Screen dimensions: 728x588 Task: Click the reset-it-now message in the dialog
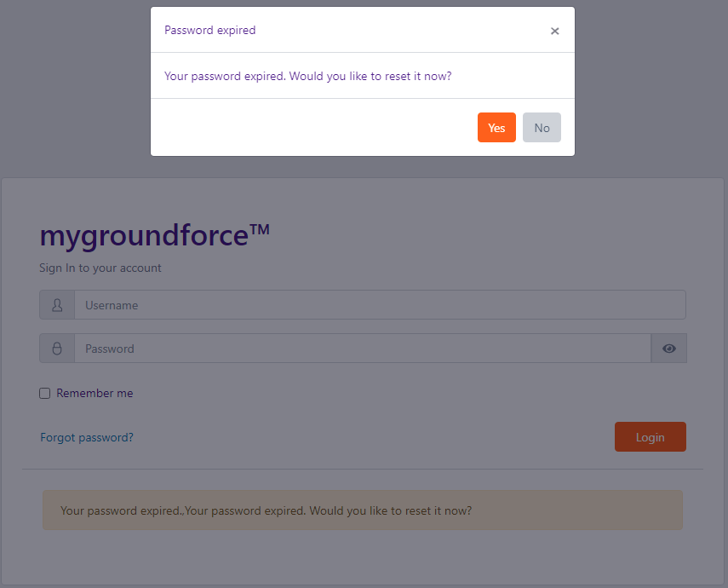click(308, 76)
